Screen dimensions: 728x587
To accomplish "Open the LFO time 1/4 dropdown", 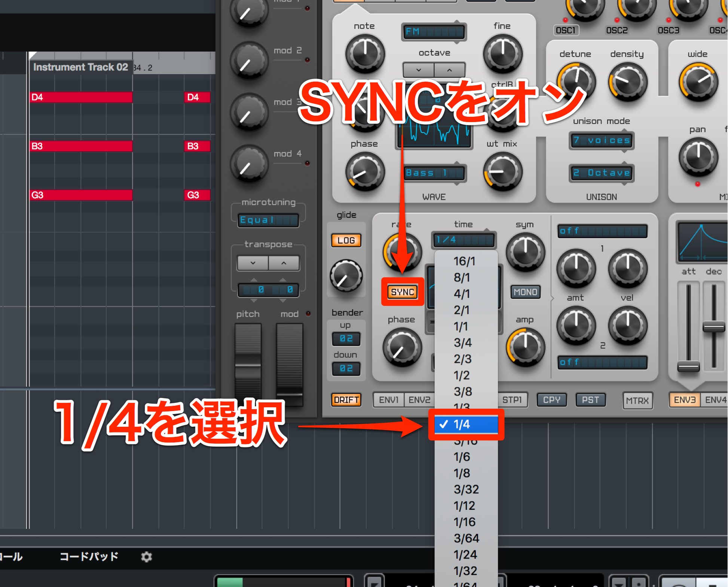I will [x=464, y=240].
